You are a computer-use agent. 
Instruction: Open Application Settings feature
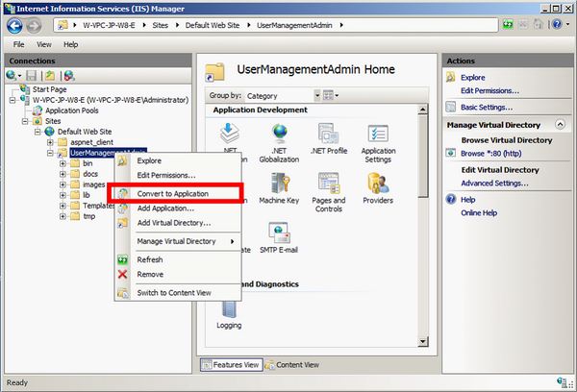pos(378,143)
